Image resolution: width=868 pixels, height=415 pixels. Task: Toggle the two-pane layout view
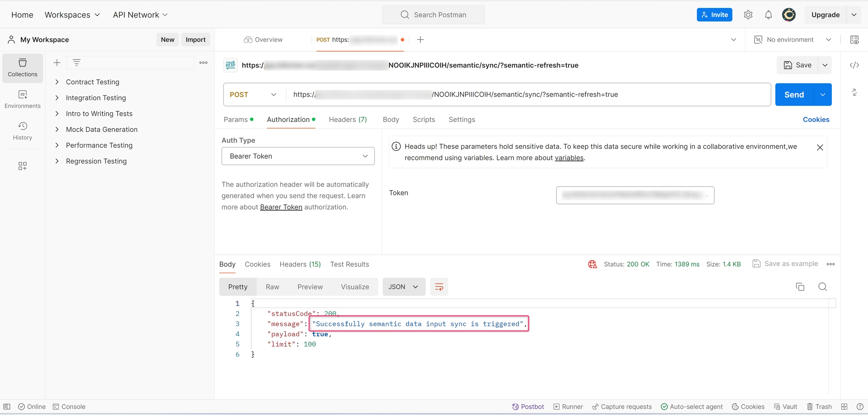(844, 407)
